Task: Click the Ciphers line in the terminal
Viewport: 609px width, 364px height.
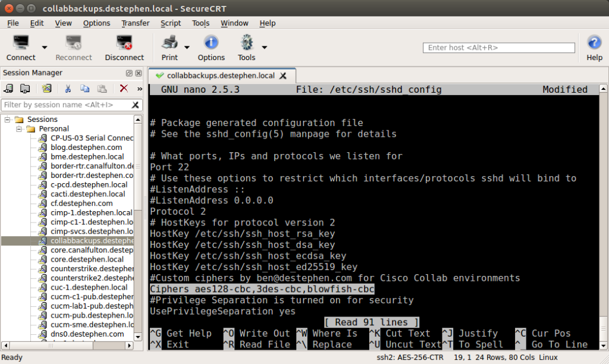Action: click(x=262, y=289)
